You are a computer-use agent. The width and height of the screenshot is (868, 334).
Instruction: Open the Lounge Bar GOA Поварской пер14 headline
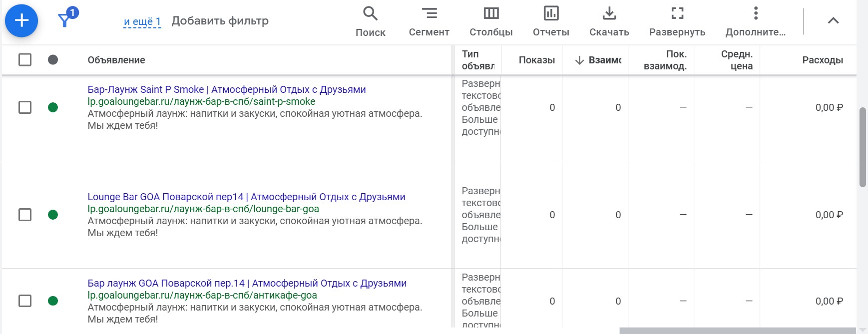[x=246, y=197]
